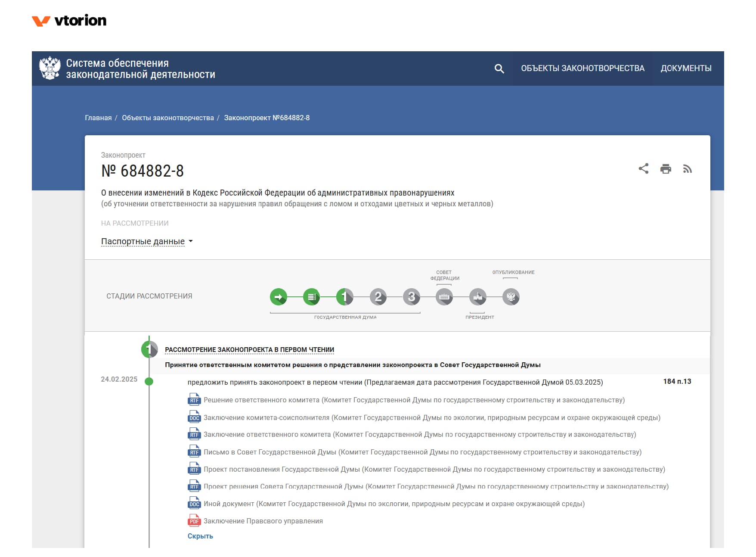Select the President stage icon

click(477, 297)
